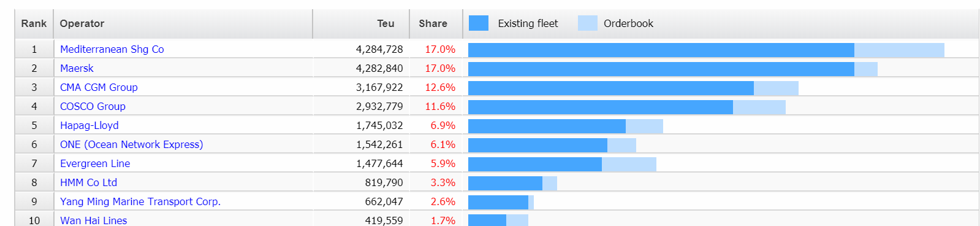Open the CMA CGM Group link
The height and width of the screenshot is (226, 980).
coord(99,87)
